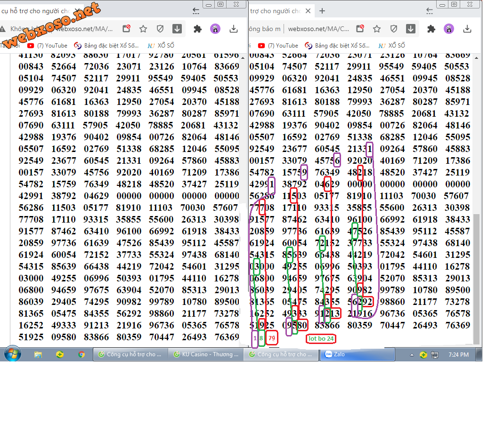
Task: Click the shield icon in the left window's toolbar
Action: click(x=160, y=29)
